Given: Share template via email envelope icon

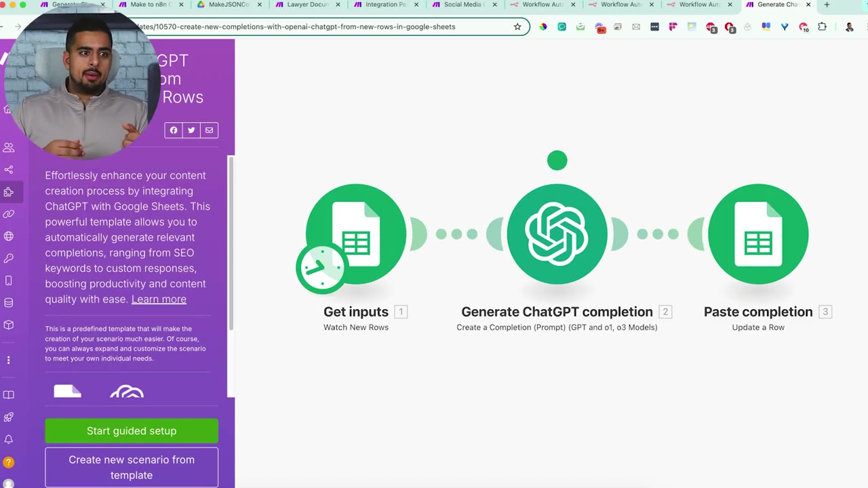Looking at the screenshot, I should [209, 130].
